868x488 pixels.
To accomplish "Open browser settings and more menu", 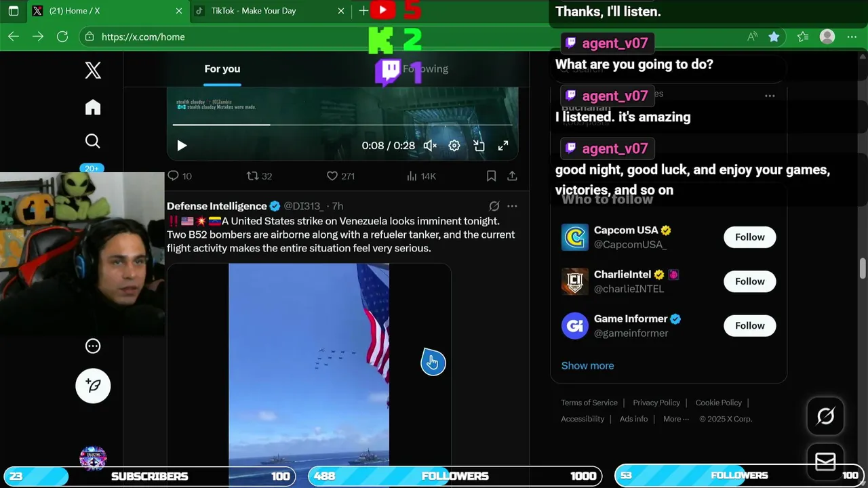I will point(852,37).
